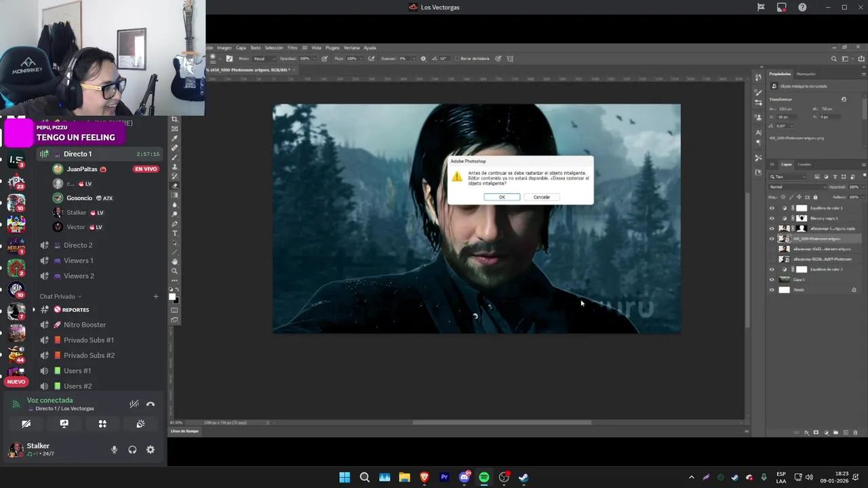Switch to the Navegador tab
Image resolution: width=868 pixels, height=488 pixels.
point(806,73)
